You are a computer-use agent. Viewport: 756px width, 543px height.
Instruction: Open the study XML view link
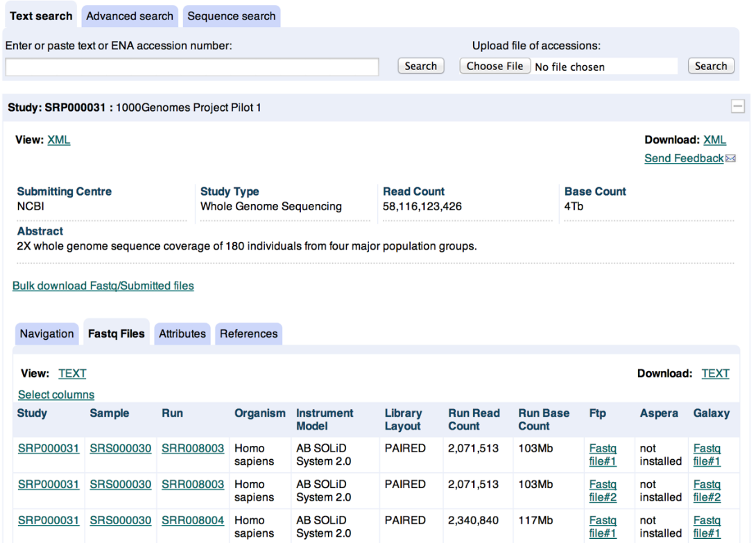pyautogui.click(x=59, y=140)
